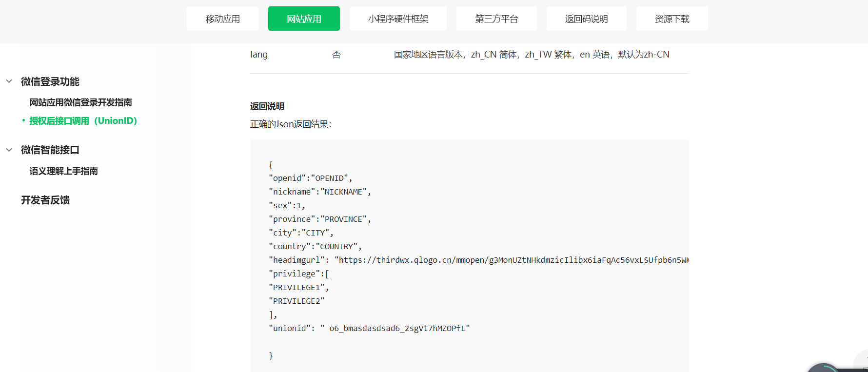Select the 网站应用 tab
Viewport: 868px width, 372px height.
(x=304, y=19)
